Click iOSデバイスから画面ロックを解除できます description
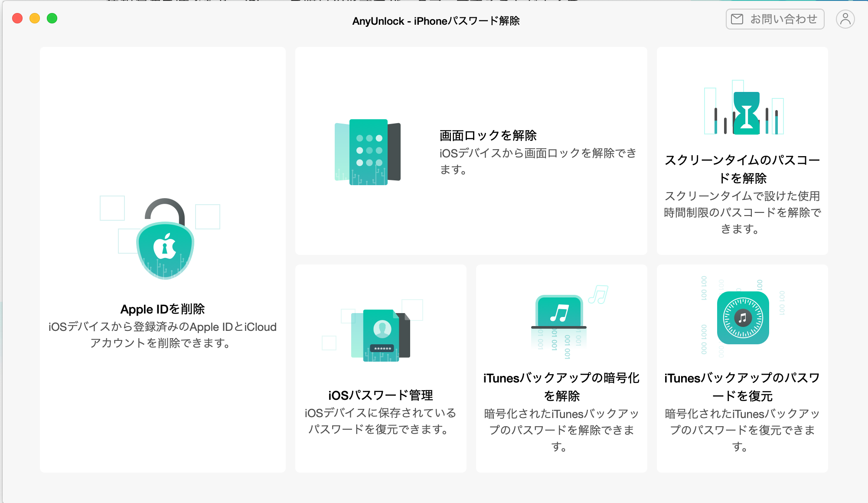This screenshot has height=503, width=868. tap(538, 161)
